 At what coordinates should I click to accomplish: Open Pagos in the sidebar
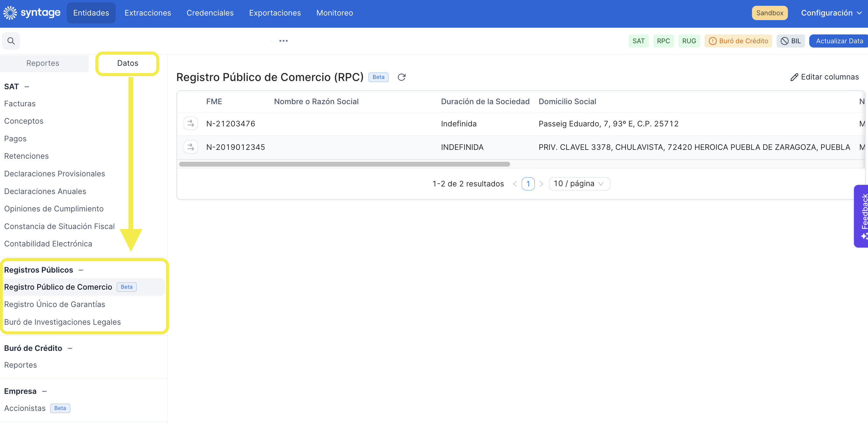coord(15,139)
